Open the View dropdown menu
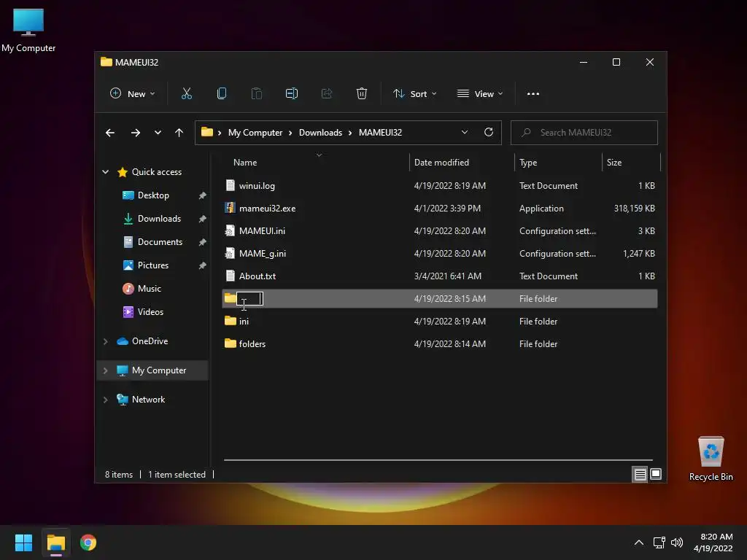The height and width of the screenshot is (560, 747). pyautogui.click(x=480, y=94)
